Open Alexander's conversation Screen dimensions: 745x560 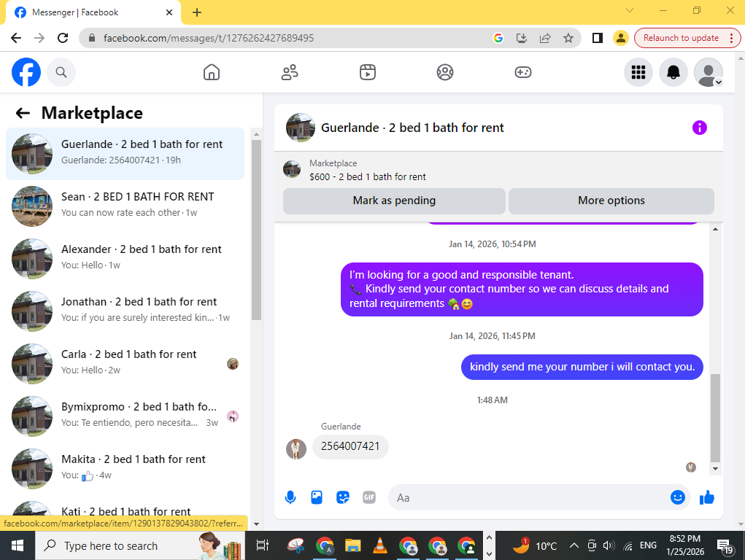(x=125, y=259)
